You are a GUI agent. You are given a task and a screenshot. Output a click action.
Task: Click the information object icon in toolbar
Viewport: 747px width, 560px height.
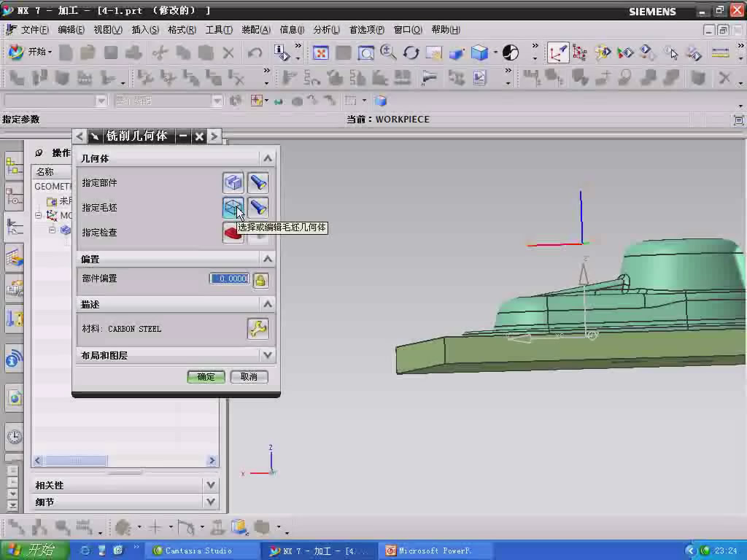coord(282,52)
